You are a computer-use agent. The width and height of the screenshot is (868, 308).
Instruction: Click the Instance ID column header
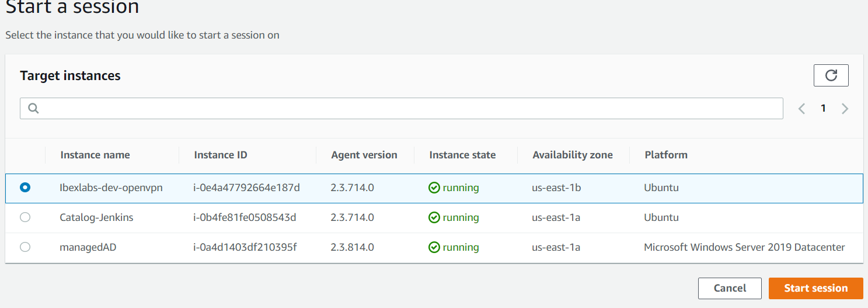(221, 155)
